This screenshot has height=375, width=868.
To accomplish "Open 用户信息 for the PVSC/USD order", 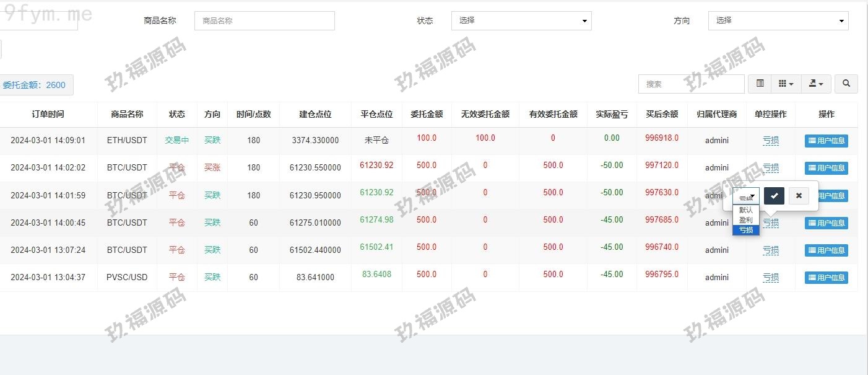I will pos(826,278).
